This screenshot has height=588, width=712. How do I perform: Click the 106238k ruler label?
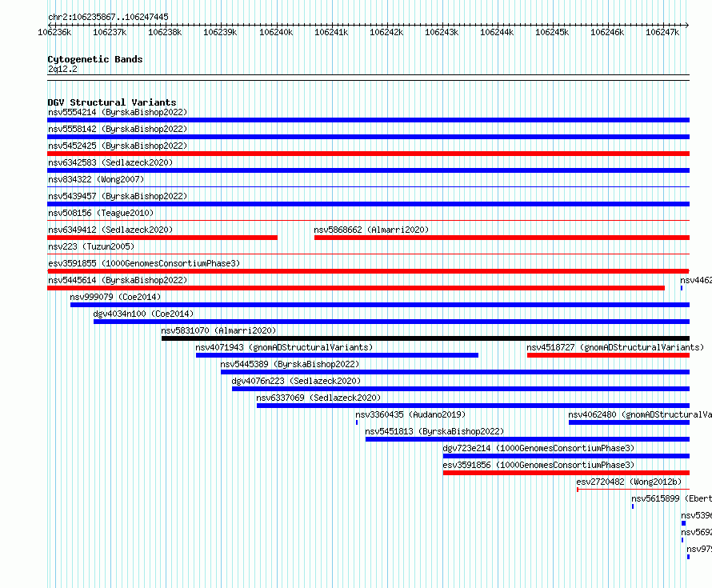[165, 32]
